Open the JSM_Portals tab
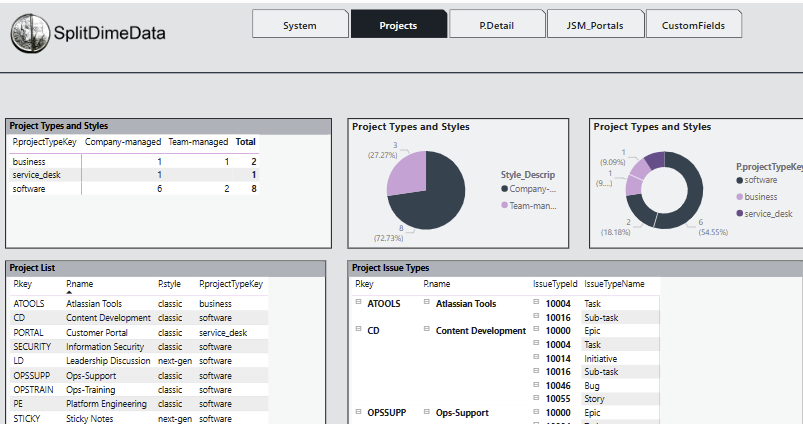This screenshot has height=424, width=803. click(595, 26)
